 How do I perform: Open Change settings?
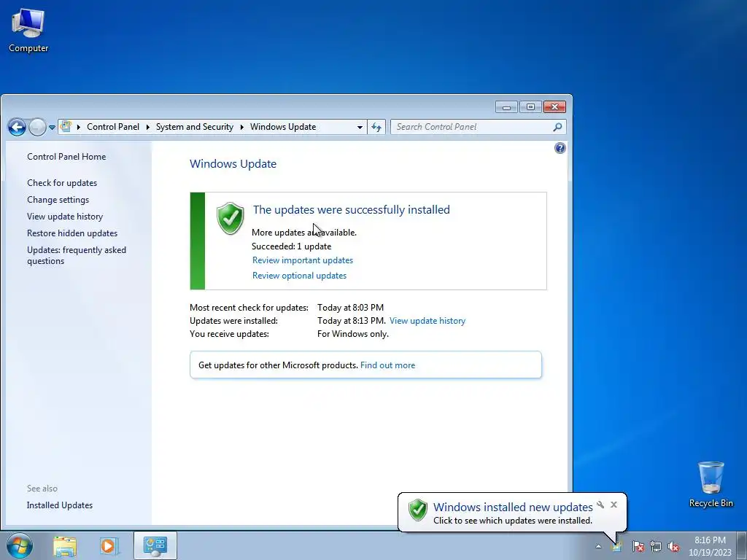click(58, 200)
